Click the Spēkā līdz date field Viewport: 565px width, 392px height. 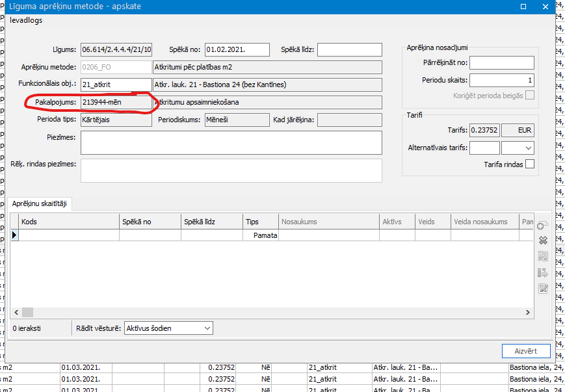349,49
